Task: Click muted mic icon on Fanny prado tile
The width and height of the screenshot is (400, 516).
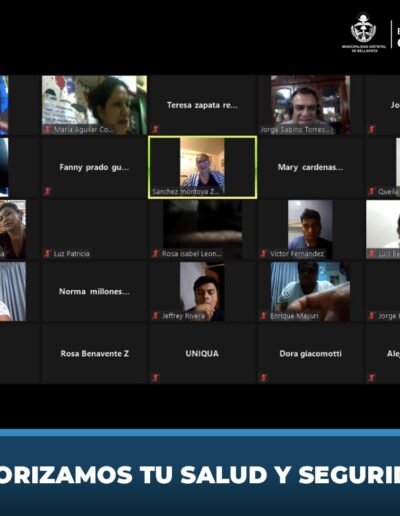Action: point(47,191)
